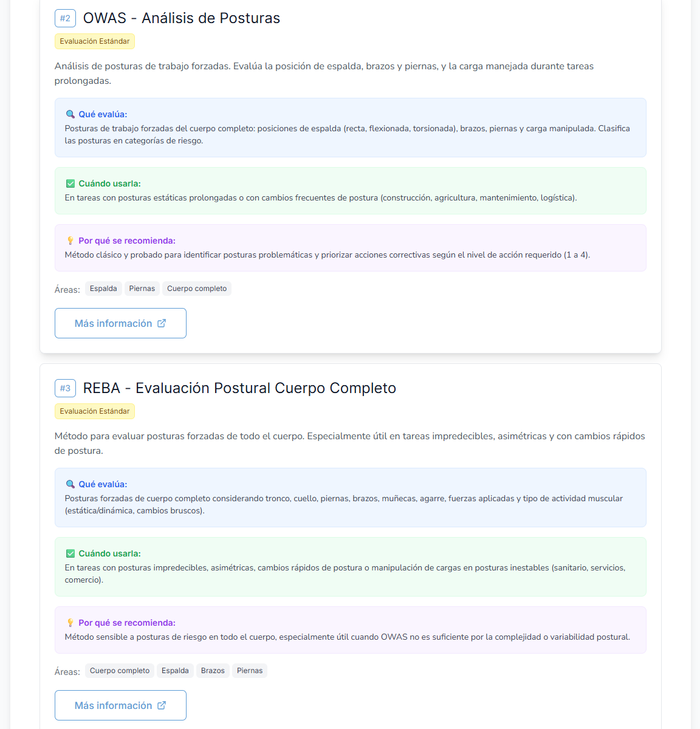
Task: Click the Evaluación Estándar badge under REBA
Action: (x=95, y=411)
